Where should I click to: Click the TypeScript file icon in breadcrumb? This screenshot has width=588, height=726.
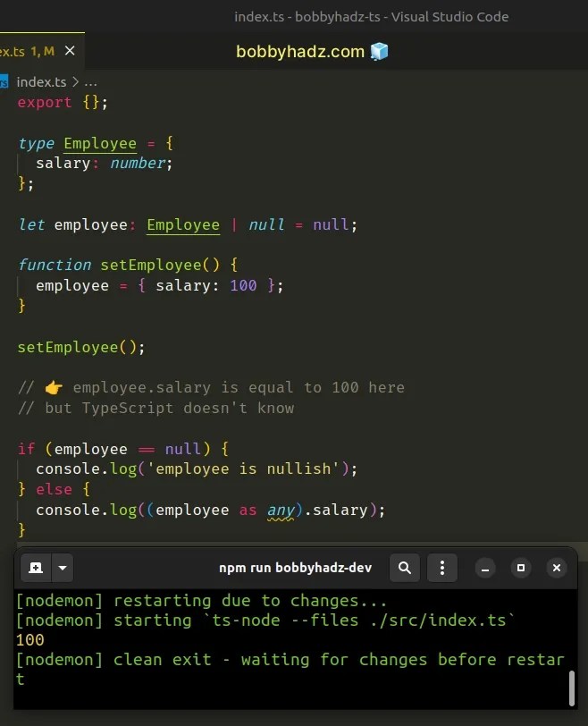(4, 82)
